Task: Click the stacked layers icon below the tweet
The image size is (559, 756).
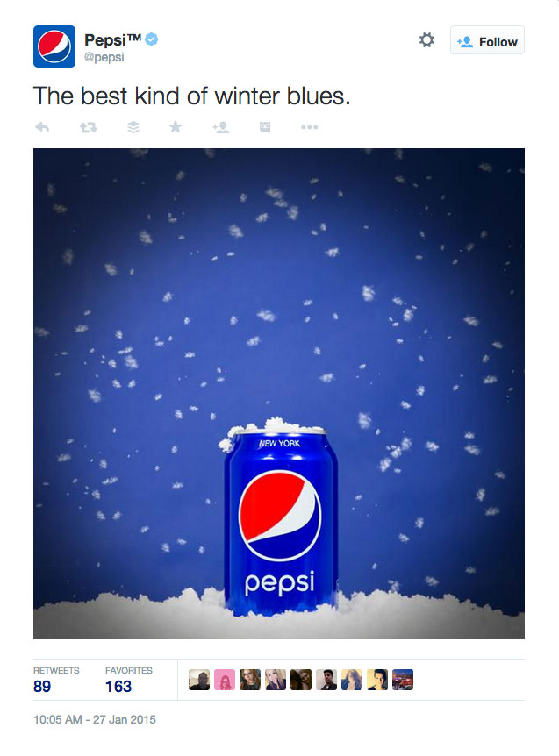Action: pos(133,127)
